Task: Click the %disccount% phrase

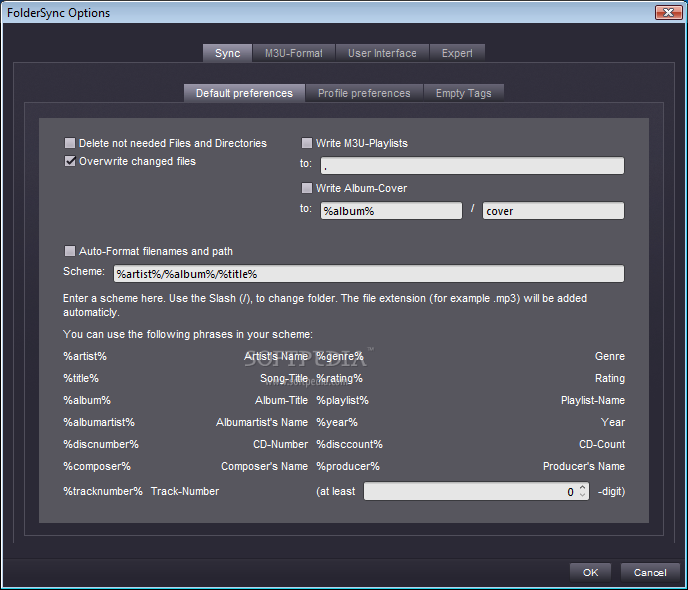Action: pos(350,444)
